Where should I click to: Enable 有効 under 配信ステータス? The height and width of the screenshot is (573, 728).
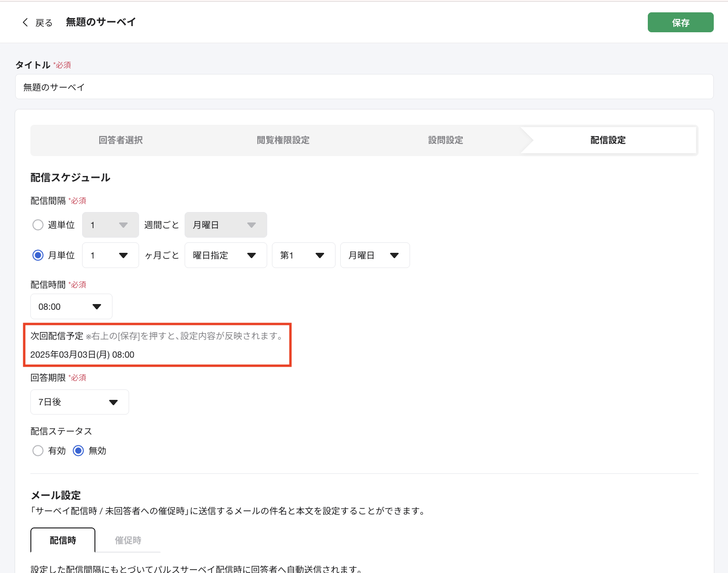(38, 451)
